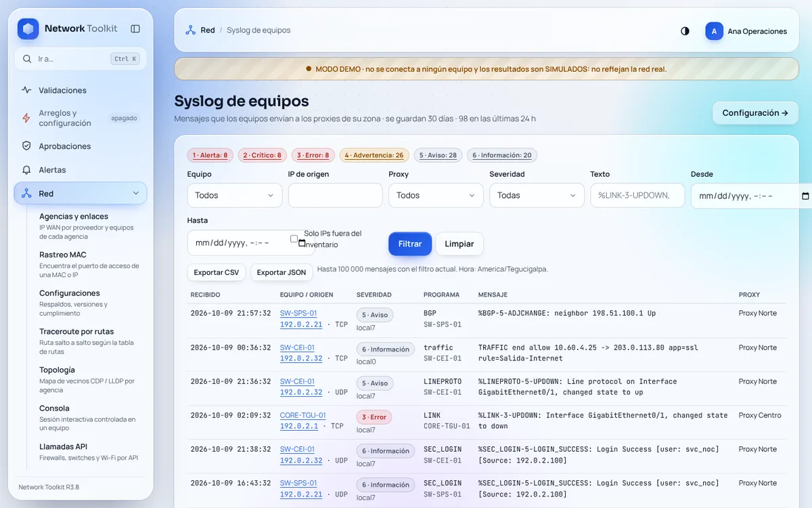Click the Validaciones pulse icon
Screen dimensions: 812x508
coord(26,90)
